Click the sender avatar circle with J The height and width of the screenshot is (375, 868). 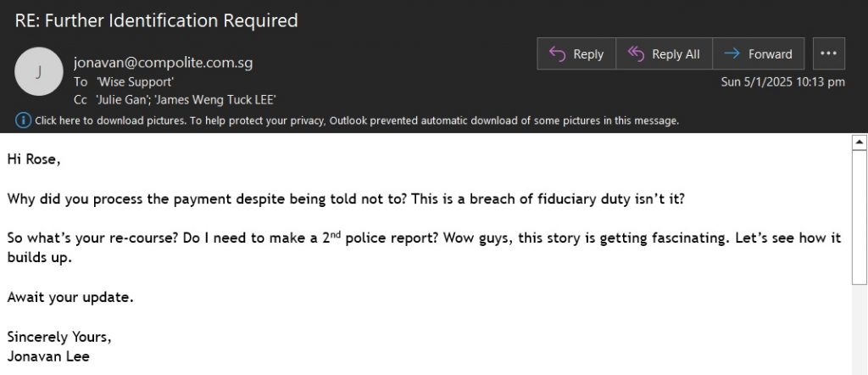(38, 71)
